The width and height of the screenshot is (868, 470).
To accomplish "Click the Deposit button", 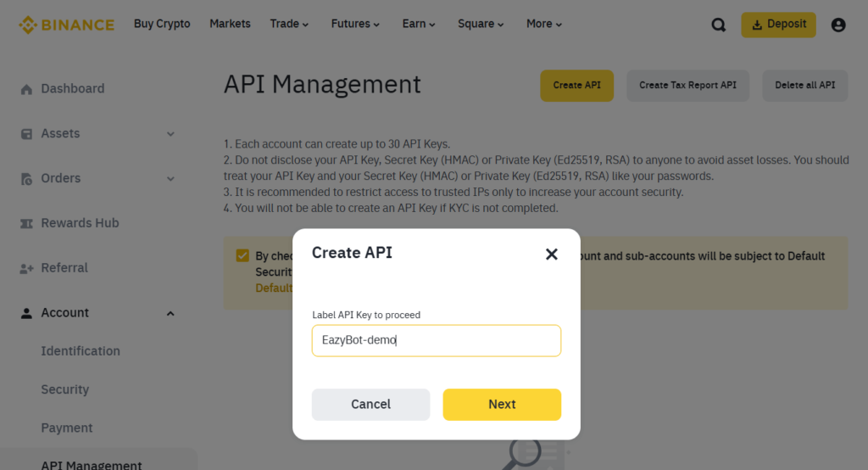I will coord(778,25).
